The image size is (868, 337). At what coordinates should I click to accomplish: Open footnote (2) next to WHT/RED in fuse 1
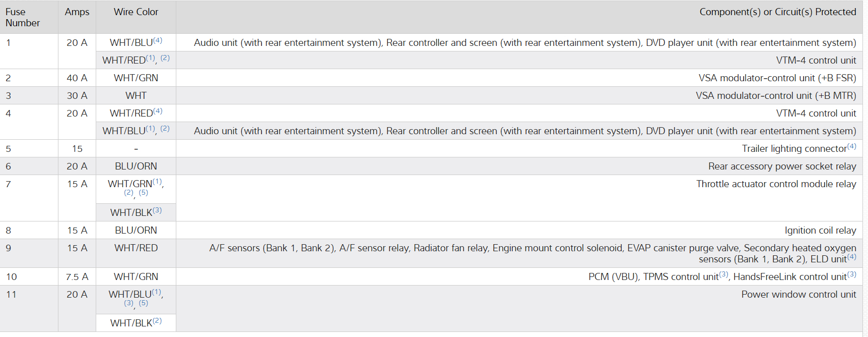[165, 58]
